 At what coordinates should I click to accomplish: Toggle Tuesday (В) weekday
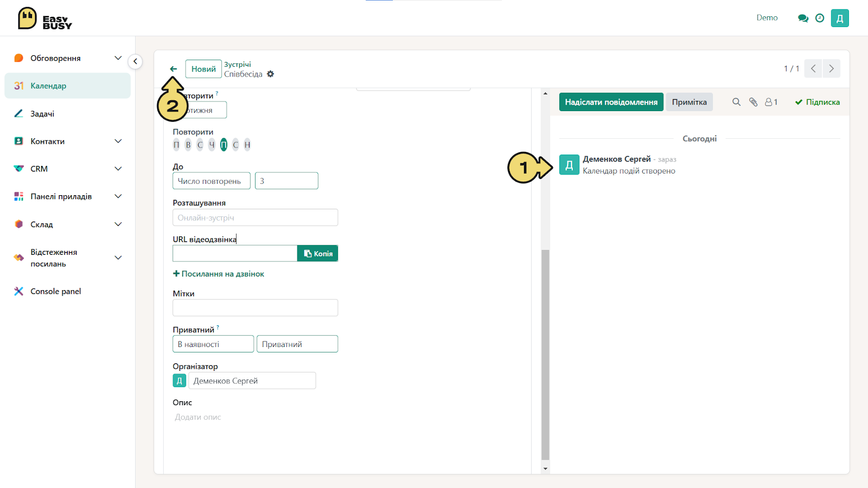(x=188, y=145)
